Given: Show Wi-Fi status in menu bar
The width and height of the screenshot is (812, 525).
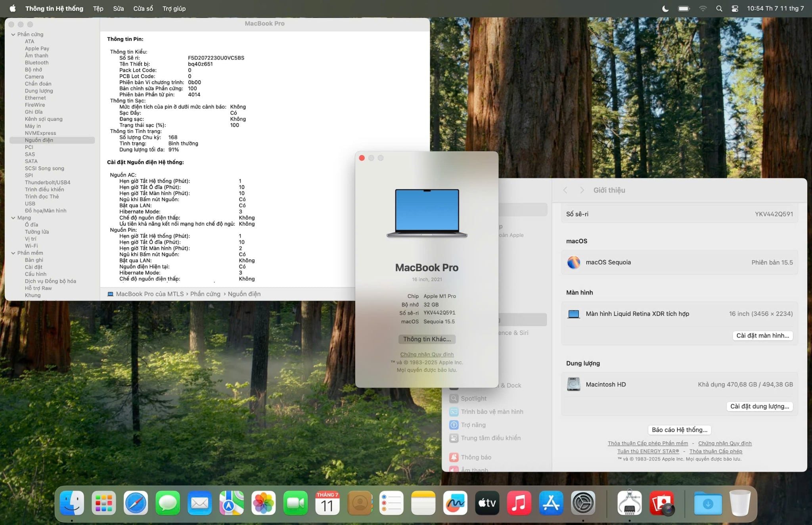Looking at the screenshot, I should 703,8.
